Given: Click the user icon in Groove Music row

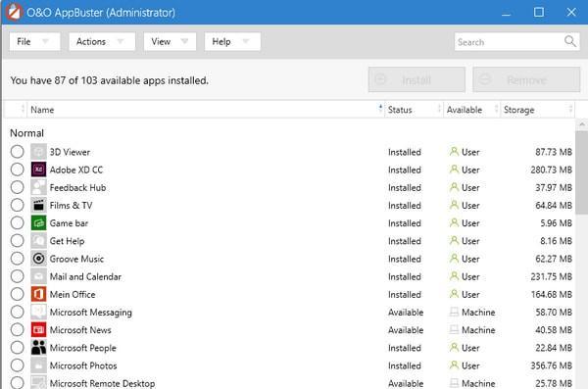Looking at the screenshot, I should [454, 259].
